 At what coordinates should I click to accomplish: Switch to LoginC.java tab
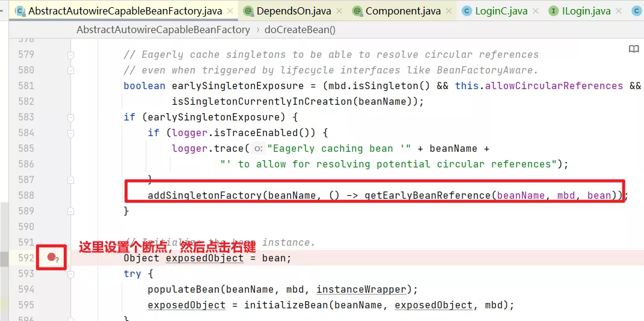click(x=501, y=11)
